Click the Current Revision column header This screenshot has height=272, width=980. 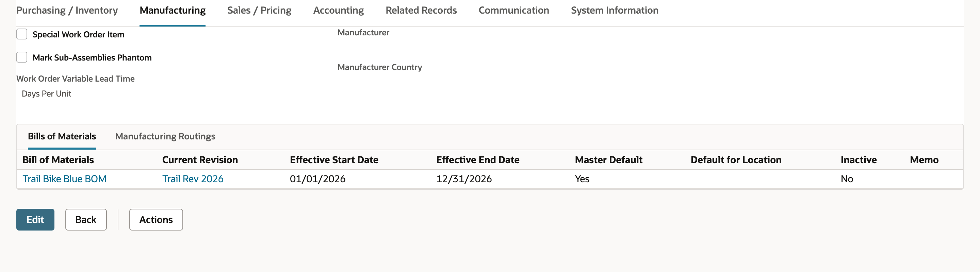[200, 160]
